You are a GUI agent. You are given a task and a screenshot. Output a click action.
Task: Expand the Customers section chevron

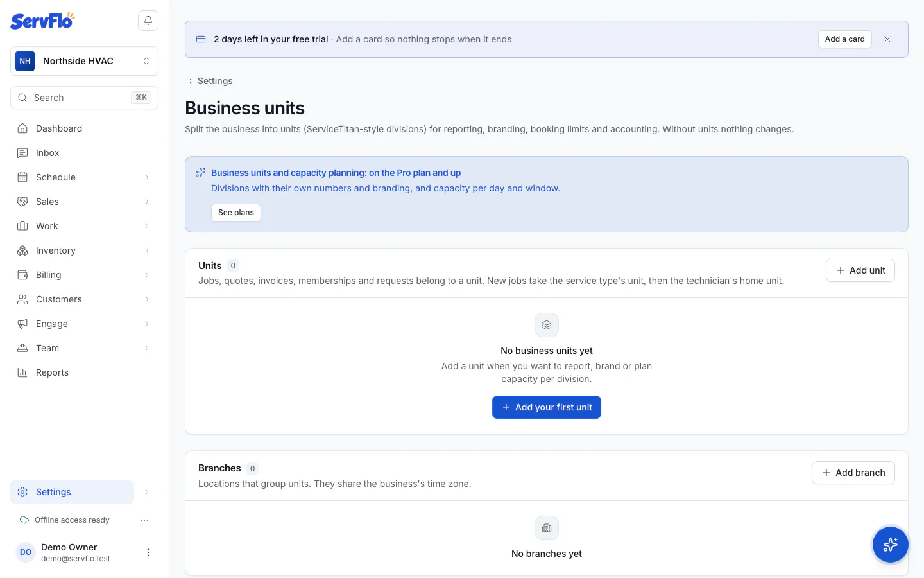pyautogui.click(x=147, y=299)
